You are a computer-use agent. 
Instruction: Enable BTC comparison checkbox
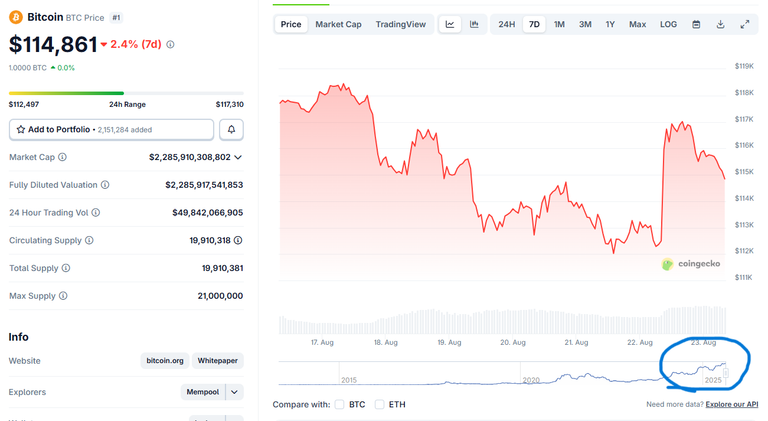339,405
